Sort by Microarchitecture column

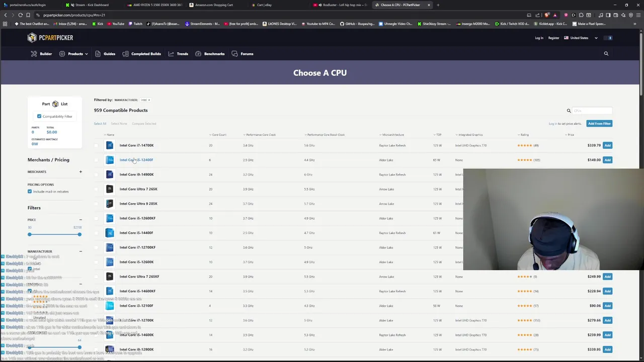coord(392,135)
